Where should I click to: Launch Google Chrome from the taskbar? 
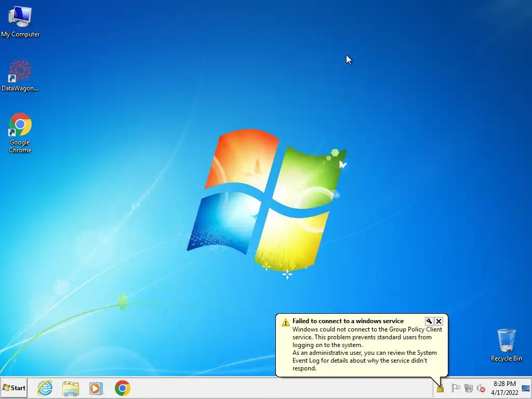tap(123, 388)
